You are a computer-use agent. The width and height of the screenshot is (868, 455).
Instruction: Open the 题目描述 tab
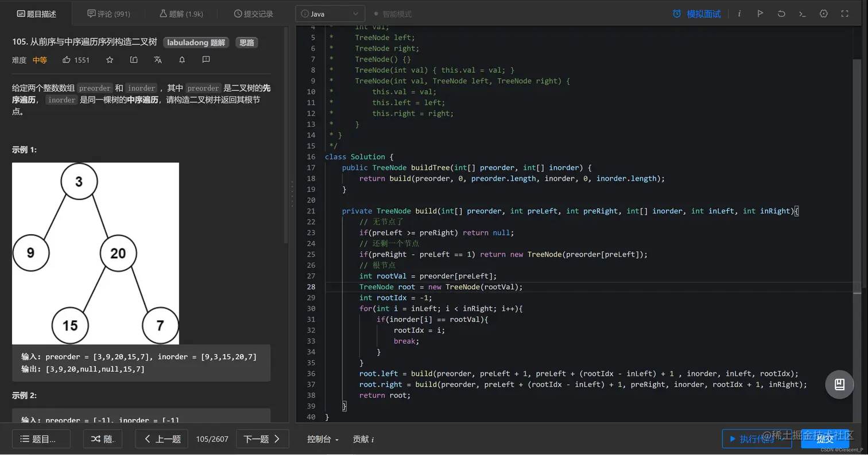(36, 14)
